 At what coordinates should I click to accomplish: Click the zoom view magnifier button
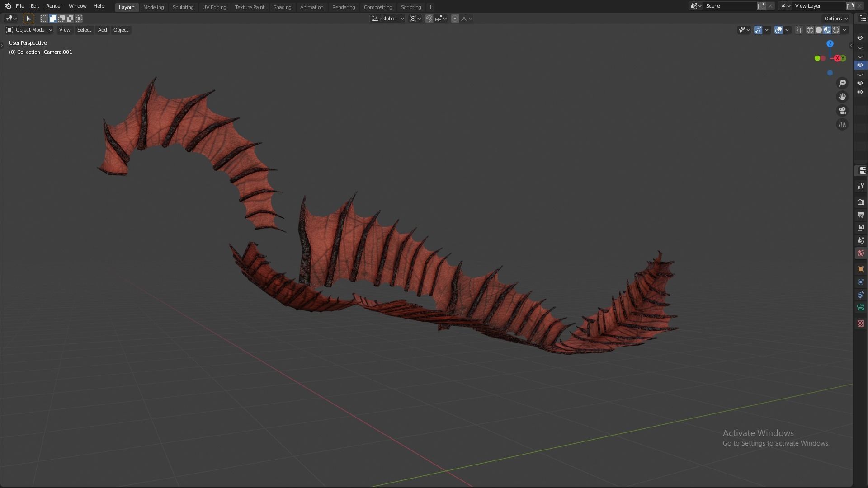(x=842, y=83)
